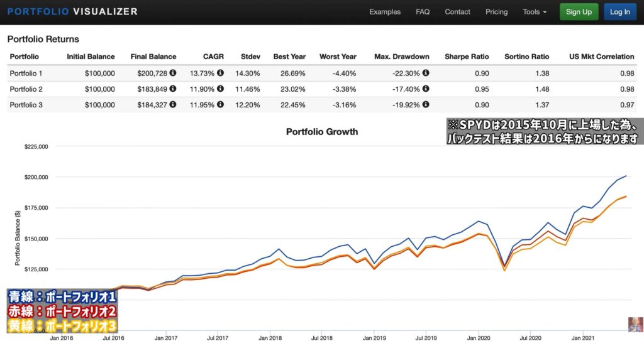644x341 pixels.
Task: Go to the FAQ page
Action: (423, 12)
